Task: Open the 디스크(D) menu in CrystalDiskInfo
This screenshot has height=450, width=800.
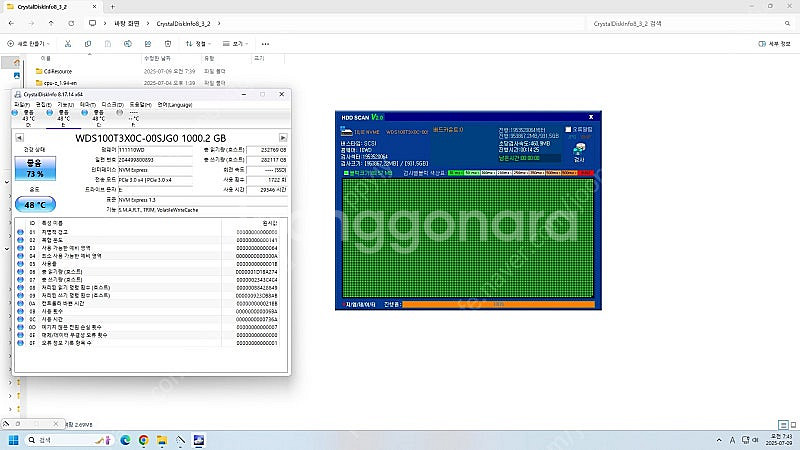Action: tap(112, 105)
